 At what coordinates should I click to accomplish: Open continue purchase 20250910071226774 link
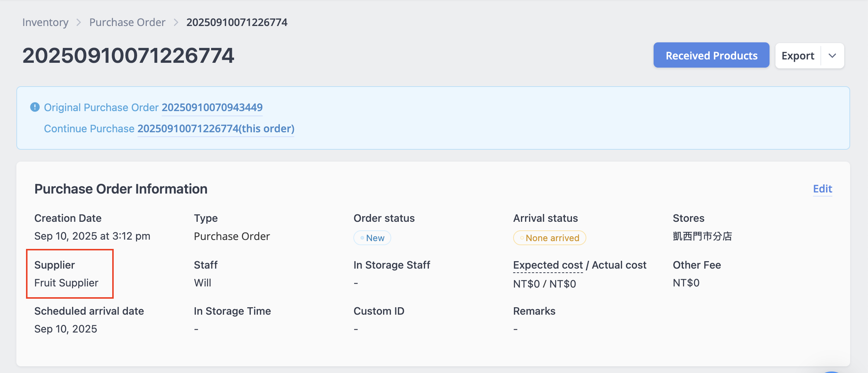[x=216, y=129]
